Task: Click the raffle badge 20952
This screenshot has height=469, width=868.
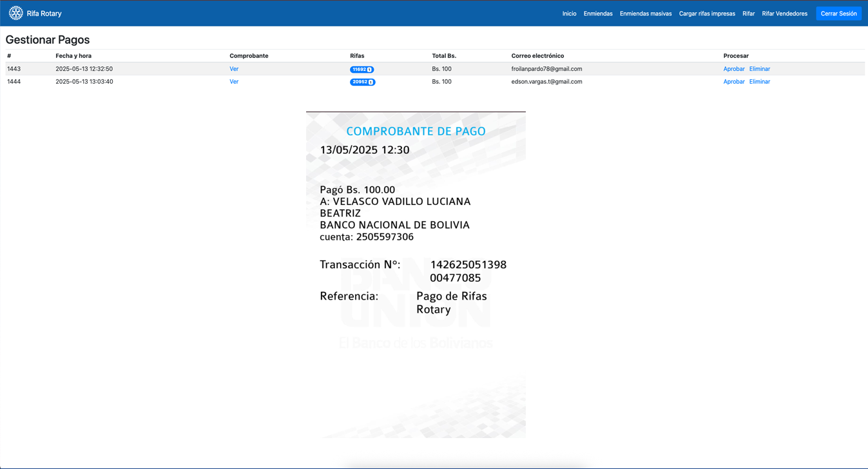Action: coord(362,82)
